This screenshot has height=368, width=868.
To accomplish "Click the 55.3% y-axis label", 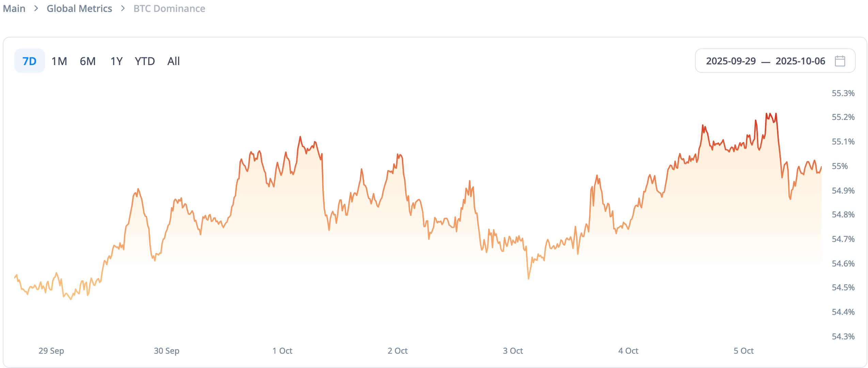I will 843,93.
